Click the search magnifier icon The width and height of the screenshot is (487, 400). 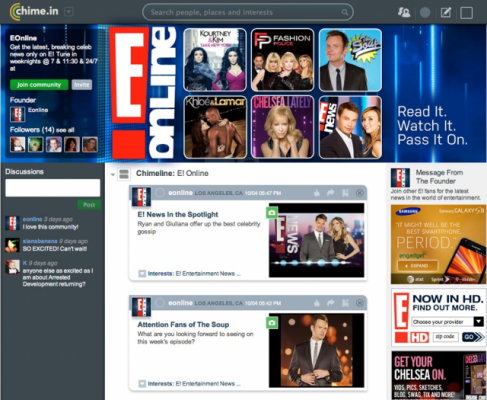pos(345,13)
